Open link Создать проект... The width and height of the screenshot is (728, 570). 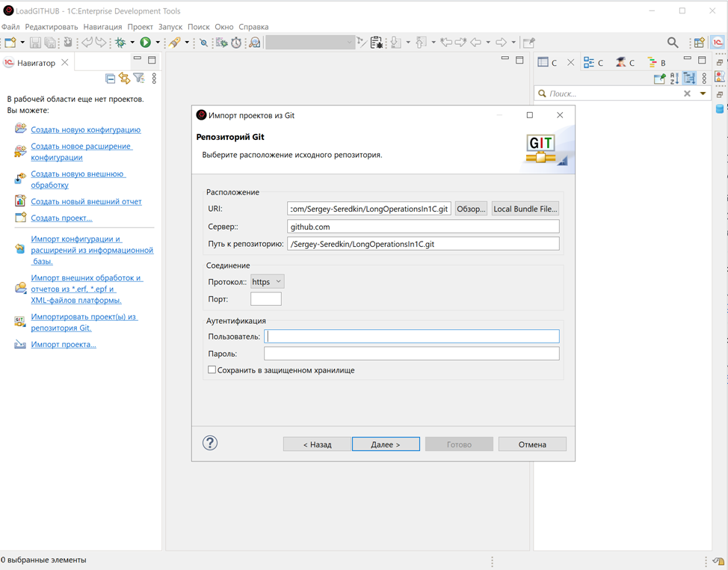[x=62, y=218]
